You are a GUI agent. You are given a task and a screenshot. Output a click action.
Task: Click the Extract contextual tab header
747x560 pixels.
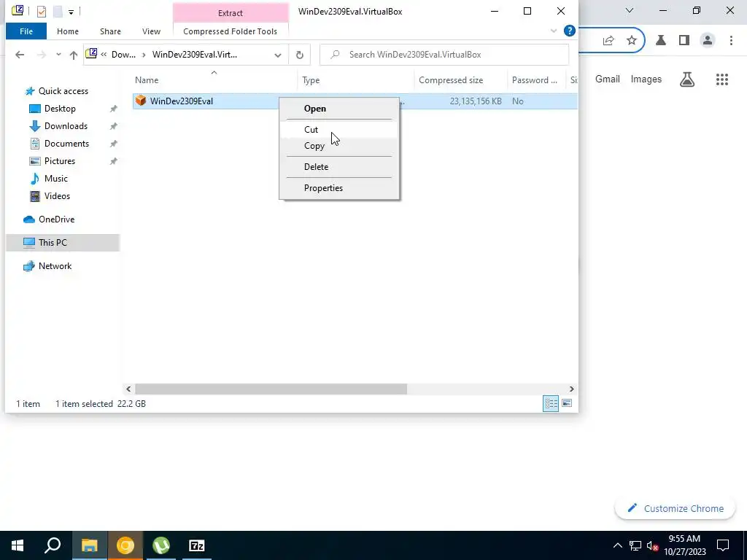point(231,13)
